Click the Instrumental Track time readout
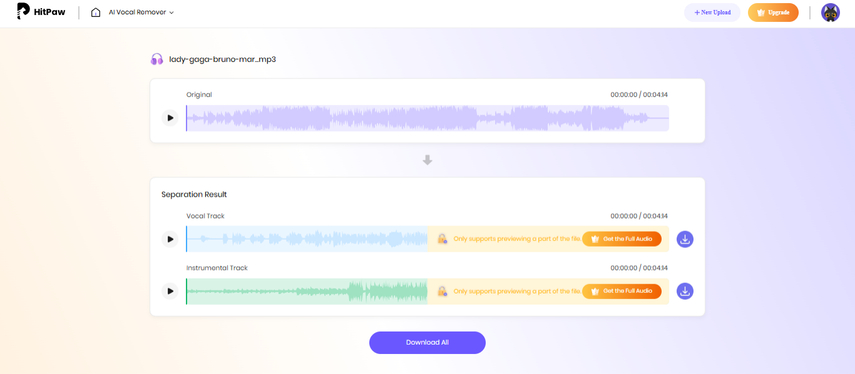 tap(639, 268)
